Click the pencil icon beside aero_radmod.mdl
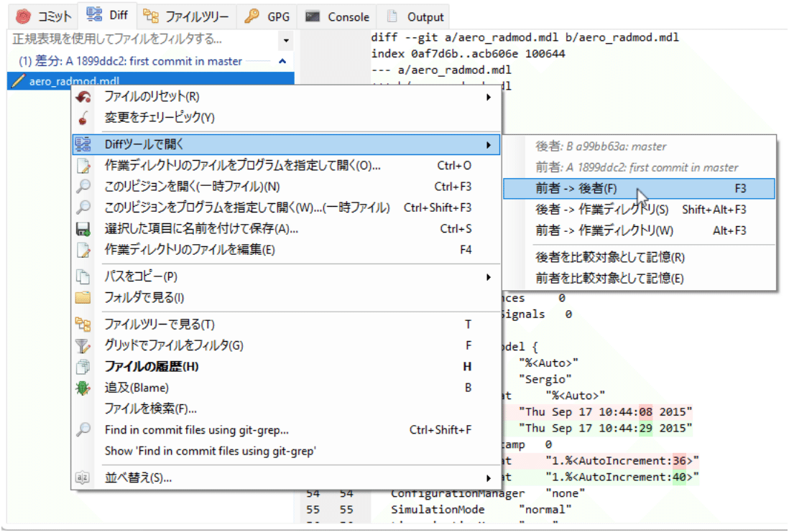 tap(18, 80)
